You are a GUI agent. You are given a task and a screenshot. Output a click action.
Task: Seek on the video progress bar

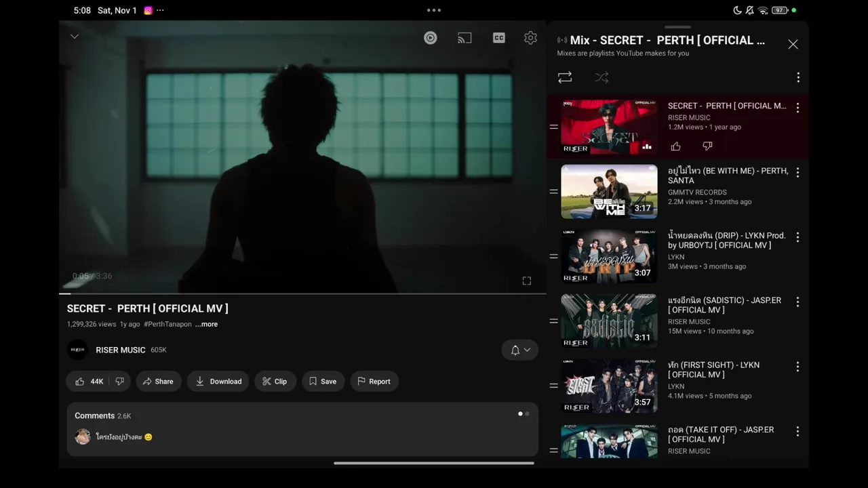pos(302,293)
